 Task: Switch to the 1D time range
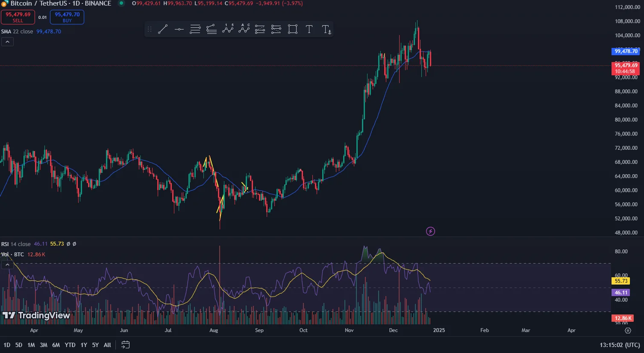[7, 345]
